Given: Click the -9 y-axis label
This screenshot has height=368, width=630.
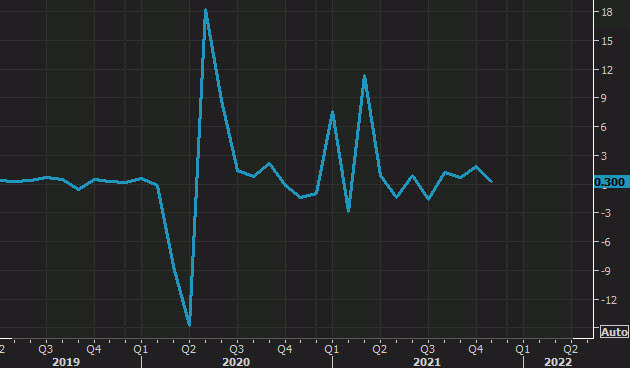Looking at the screenshot, I should (605, 271).
